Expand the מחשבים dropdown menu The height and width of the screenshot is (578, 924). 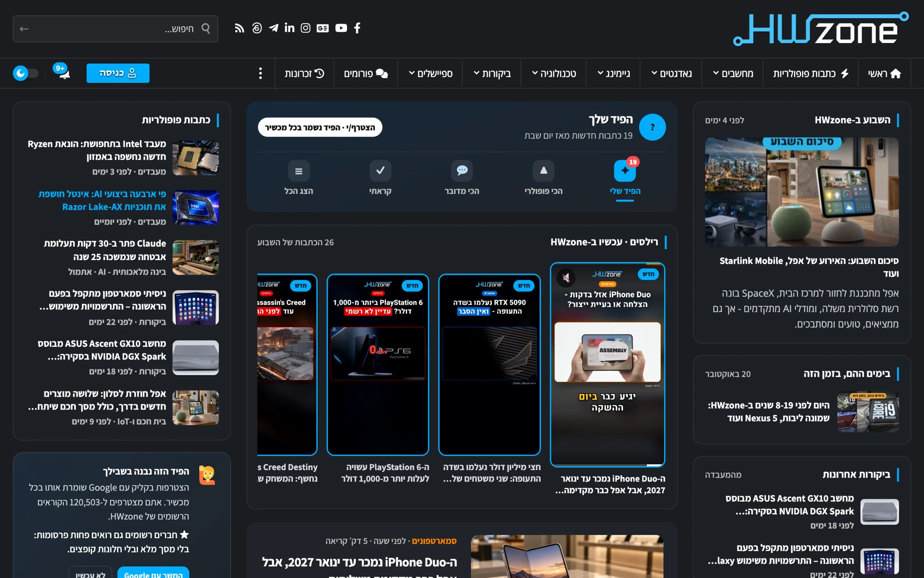pyautogui.click(x=733, y=73)
